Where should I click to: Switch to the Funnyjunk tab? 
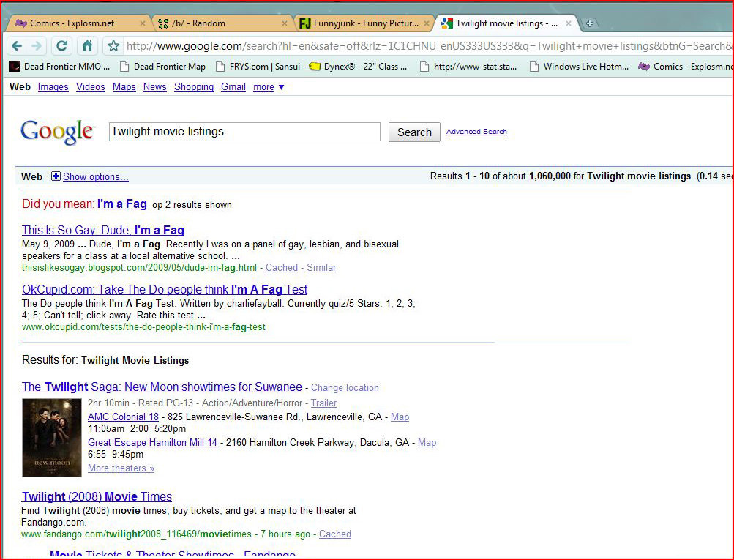[x=364, y=23]
